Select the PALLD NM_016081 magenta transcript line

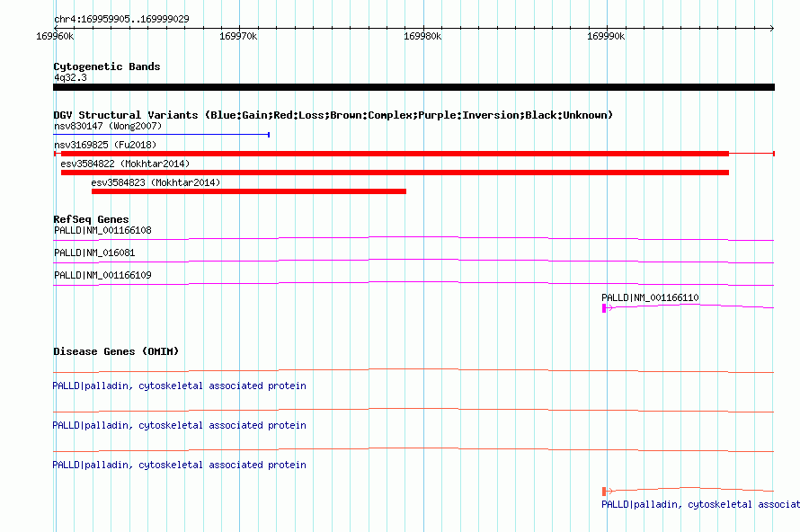click(413, 261)
